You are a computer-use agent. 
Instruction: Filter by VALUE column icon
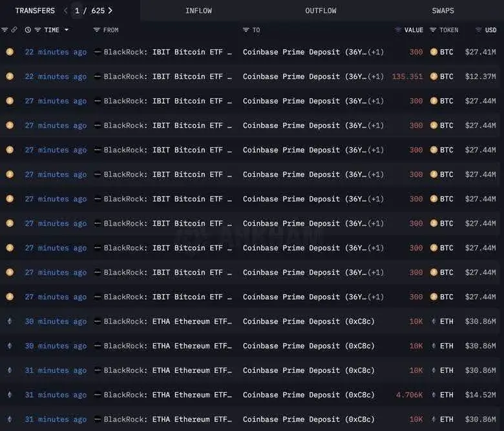tap(398, 30)
